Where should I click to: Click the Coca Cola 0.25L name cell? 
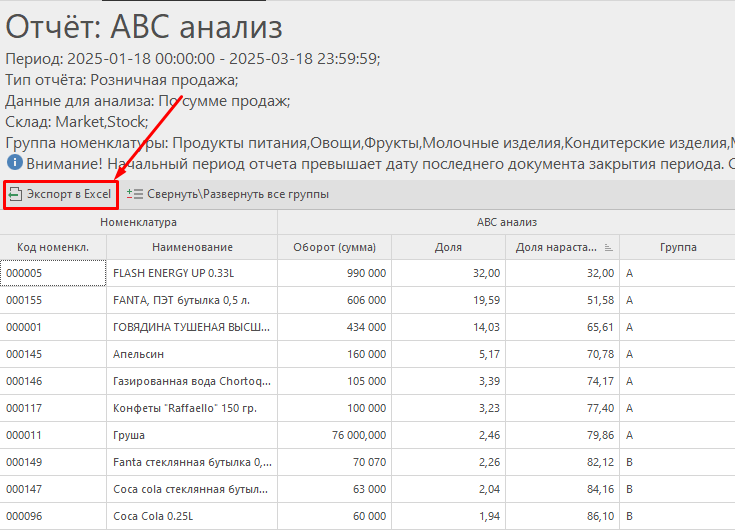pyautogui.click(x=192, y=516)
